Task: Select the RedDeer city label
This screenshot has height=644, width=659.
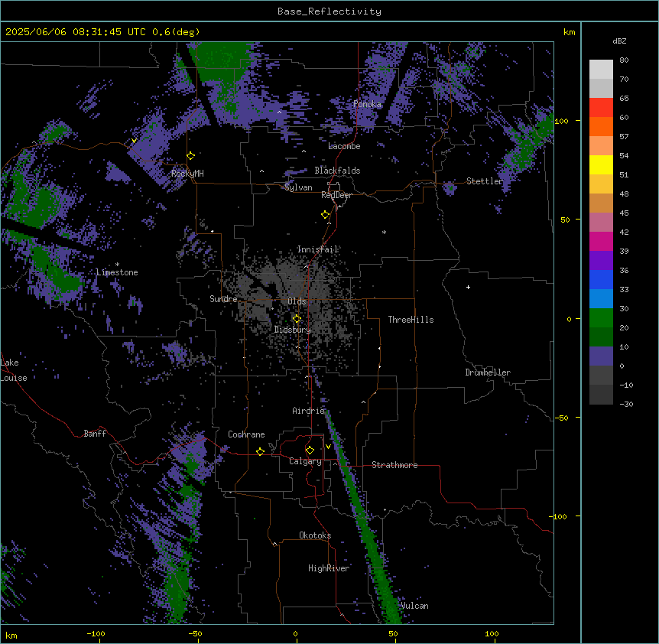Action: coord(336,195)
